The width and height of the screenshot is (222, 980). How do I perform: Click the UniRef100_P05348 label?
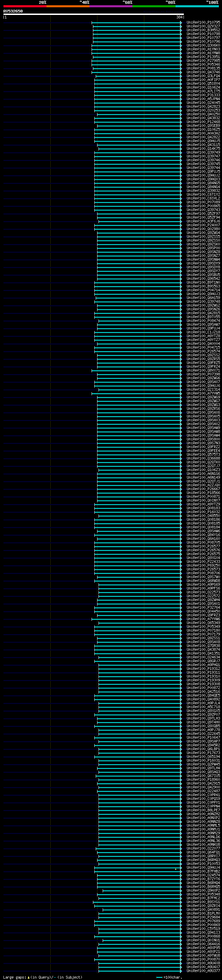(203, 894)
